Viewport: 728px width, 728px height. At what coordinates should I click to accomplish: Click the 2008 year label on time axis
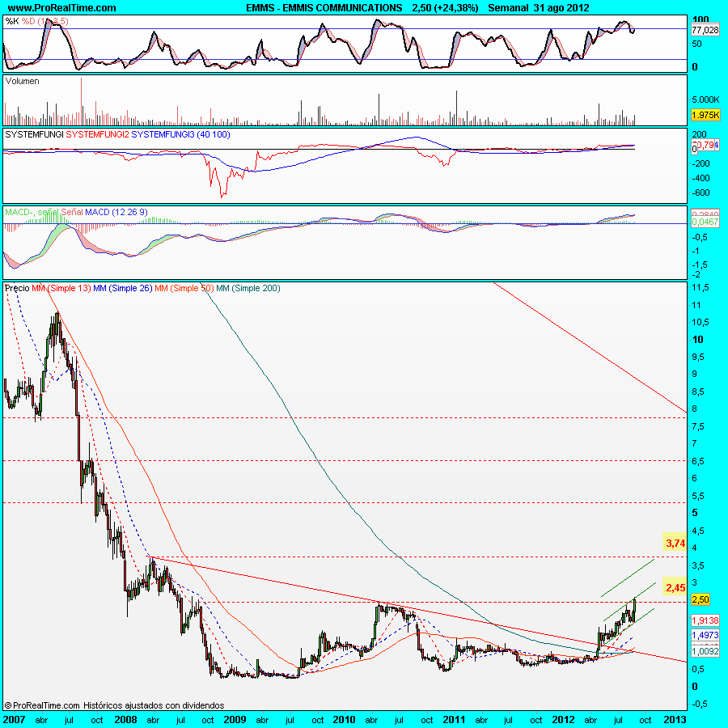[126, 720]
